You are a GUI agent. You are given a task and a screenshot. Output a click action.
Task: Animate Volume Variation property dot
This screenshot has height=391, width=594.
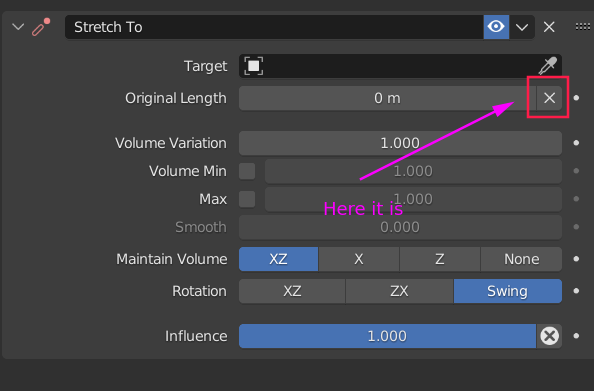click(x=576, y=143)
